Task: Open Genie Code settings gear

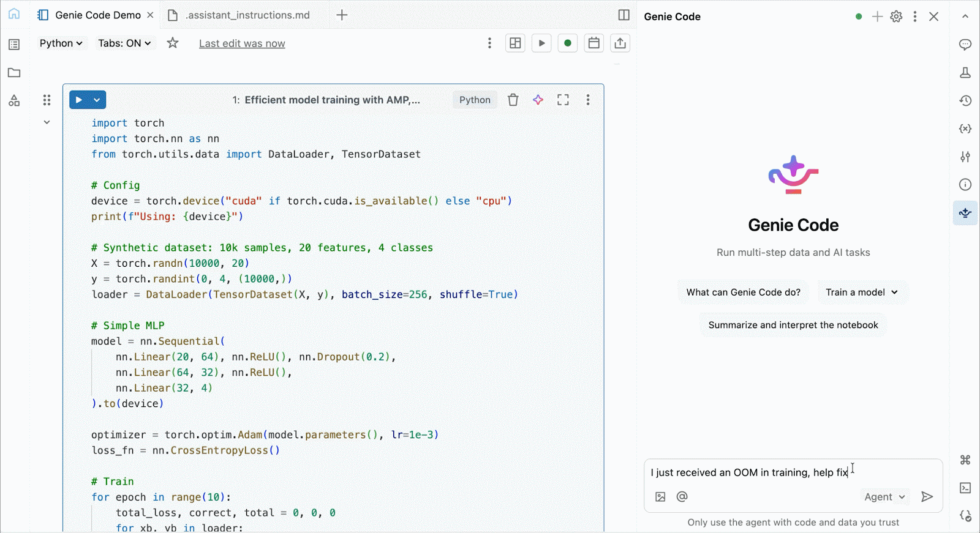Action: [896, 17]
